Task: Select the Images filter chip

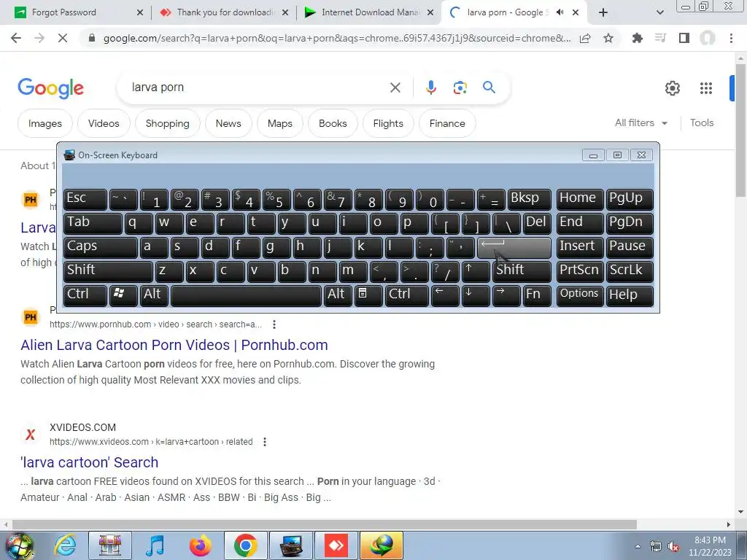Action: coord(45,123)
